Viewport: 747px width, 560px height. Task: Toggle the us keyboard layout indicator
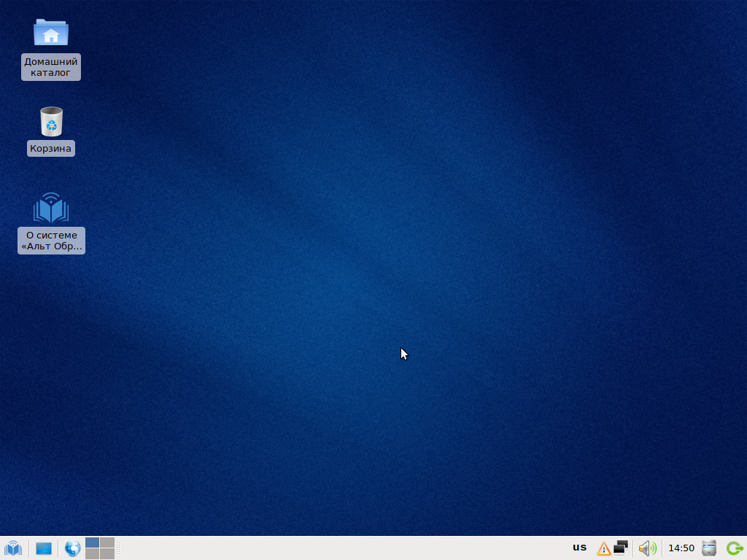coord(579,548)
